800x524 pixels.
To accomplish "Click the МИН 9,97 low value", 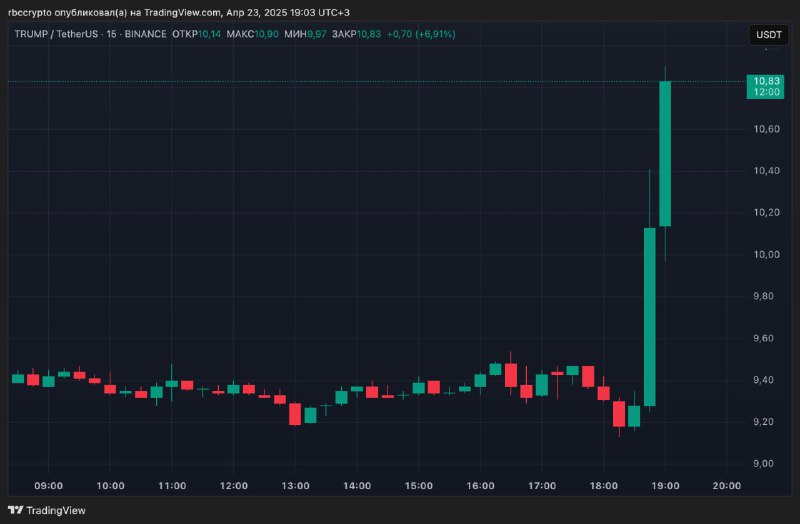I will 305,34.
